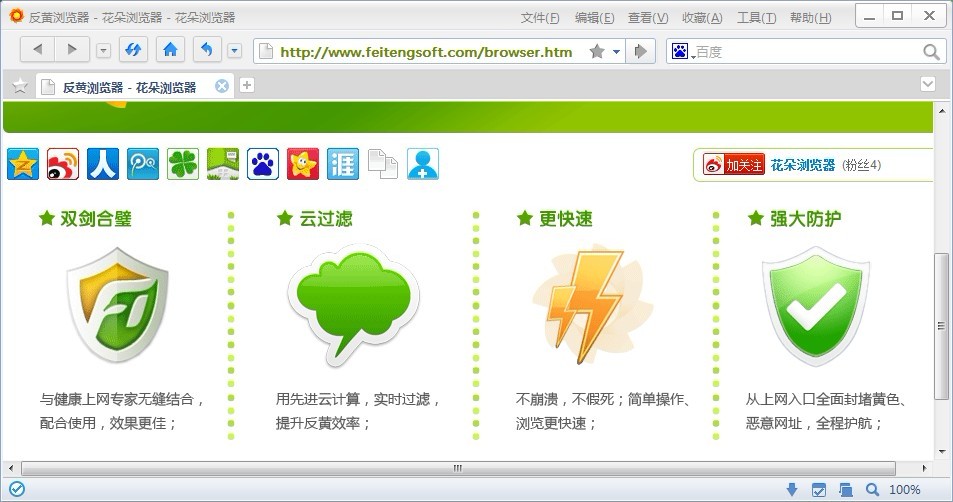Share to Sina Weibo icon

(63, 164)
